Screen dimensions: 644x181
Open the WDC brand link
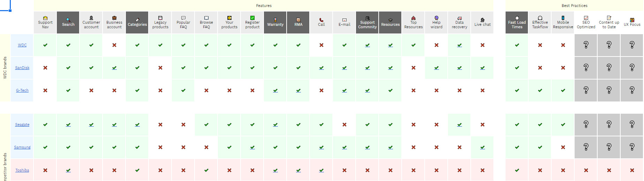click(22, 45)
